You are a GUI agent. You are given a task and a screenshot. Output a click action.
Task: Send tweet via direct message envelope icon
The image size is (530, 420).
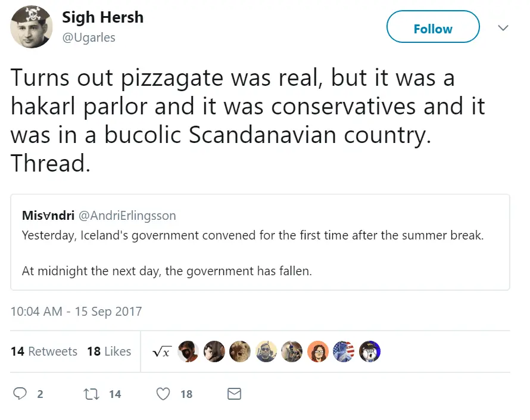tap(235, 394)
